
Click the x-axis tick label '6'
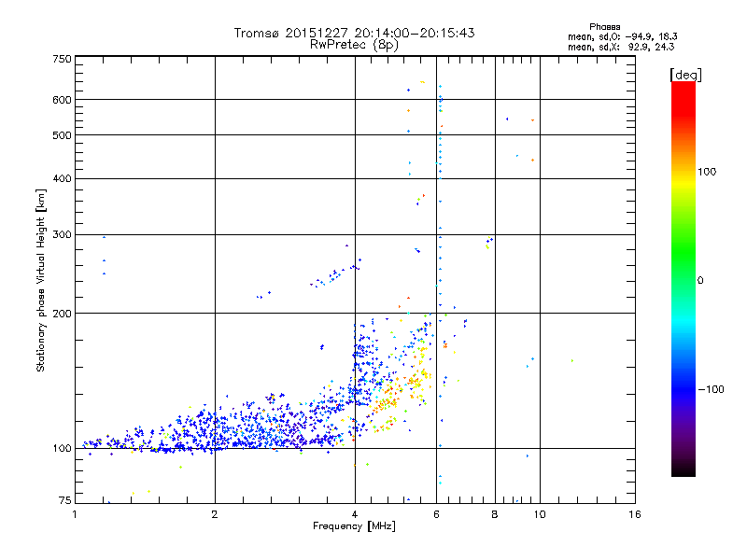pos(436,514)
